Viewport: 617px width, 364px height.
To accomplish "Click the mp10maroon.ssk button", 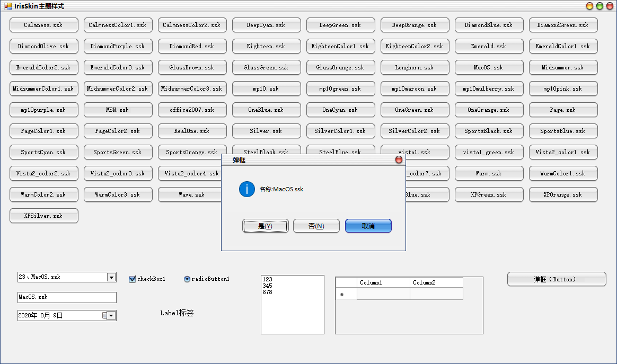I will tap(415, 88).
